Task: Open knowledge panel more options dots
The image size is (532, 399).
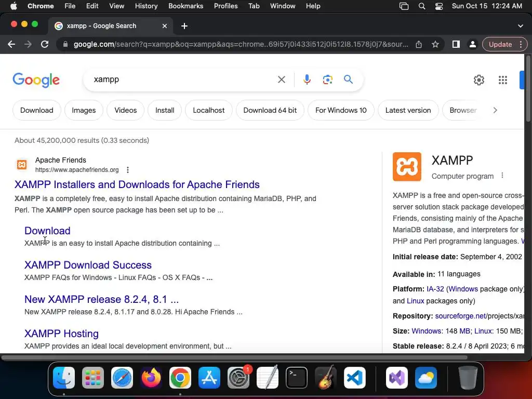Action: 502,176
